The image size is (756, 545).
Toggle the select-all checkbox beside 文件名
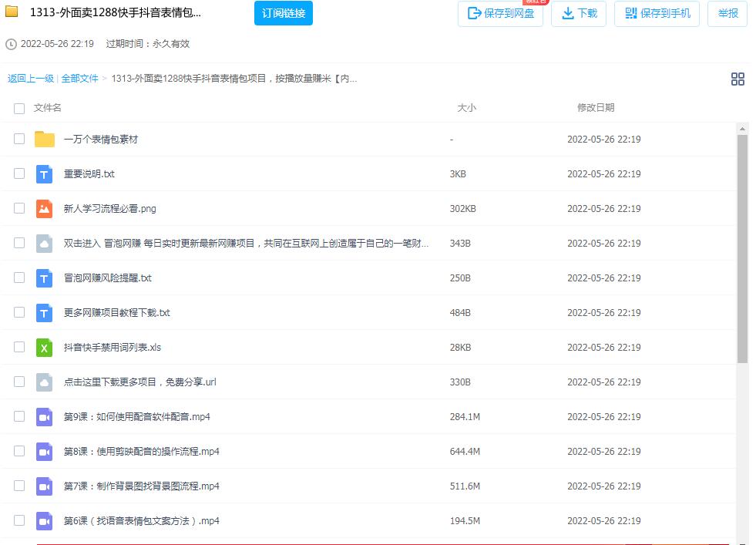[19, 109]
